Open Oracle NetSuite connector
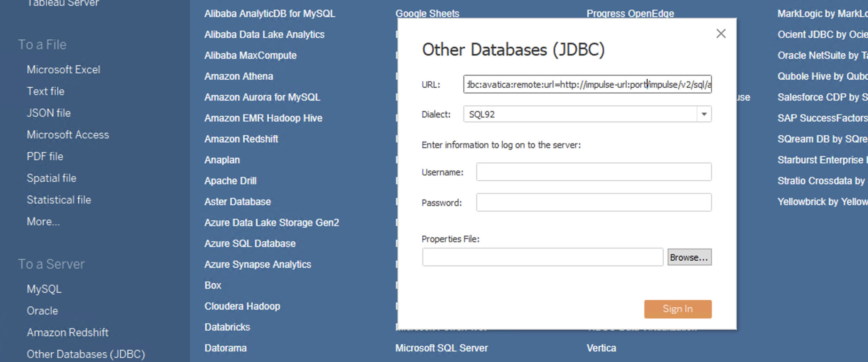 pos(823,56)
